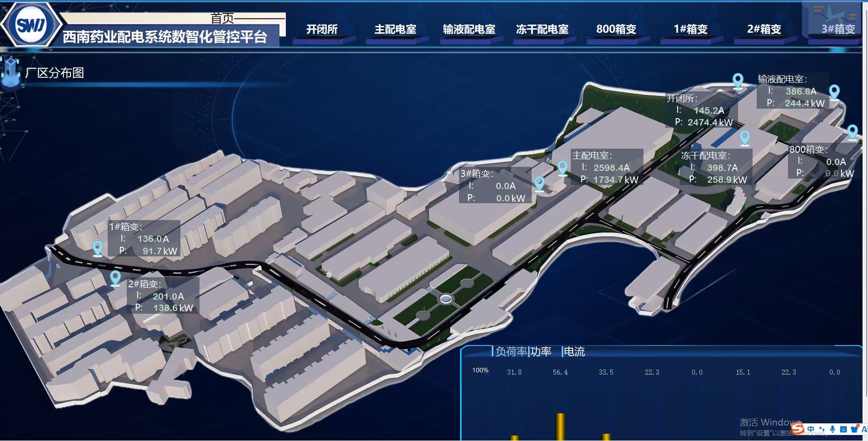Click the Sogou input method S icon

(797, 428)
